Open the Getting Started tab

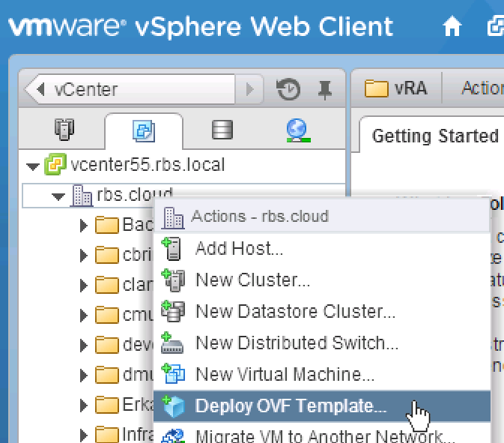pos(435,136)
